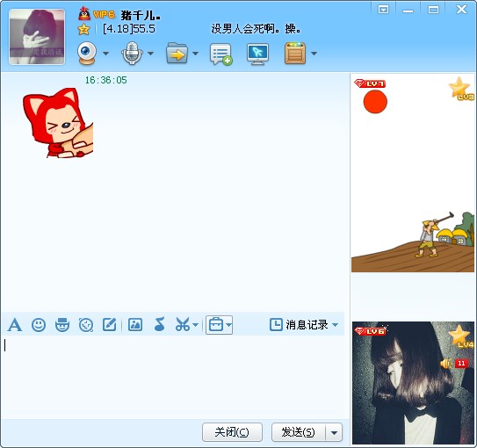Screen dimensions: 477x448
Task: Expand briefcase tools dropdown arrow
Action: pos(228,325)
